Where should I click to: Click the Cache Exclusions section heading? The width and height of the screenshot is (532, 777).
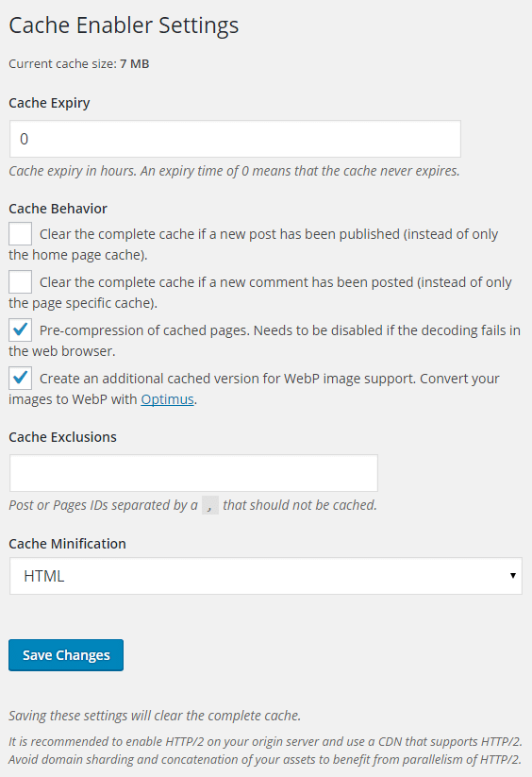tap(63, 437)
